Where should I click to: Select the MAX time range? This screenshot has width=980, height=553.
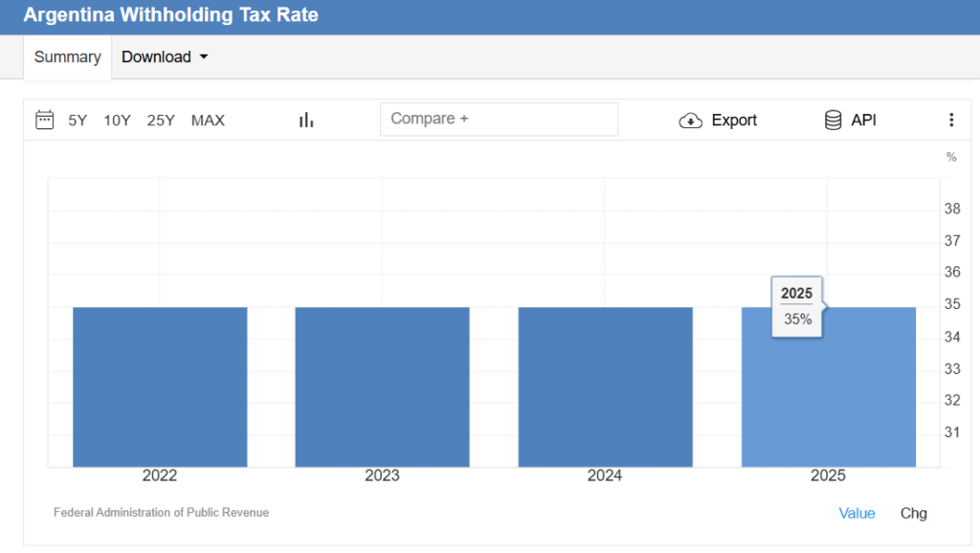point(208,120)
